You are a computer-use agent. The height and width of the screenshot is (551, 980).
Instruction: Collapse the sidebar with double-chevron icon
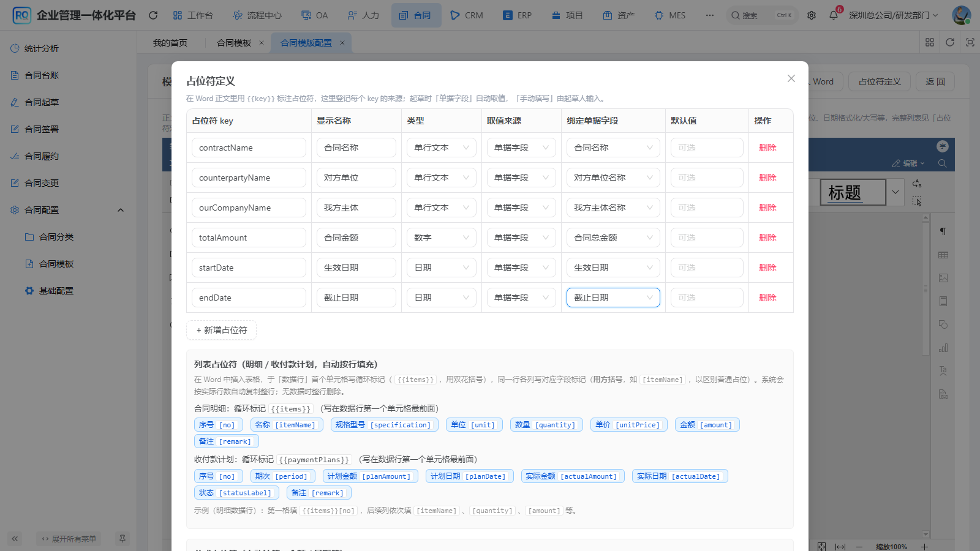click(x=15, y=539)
